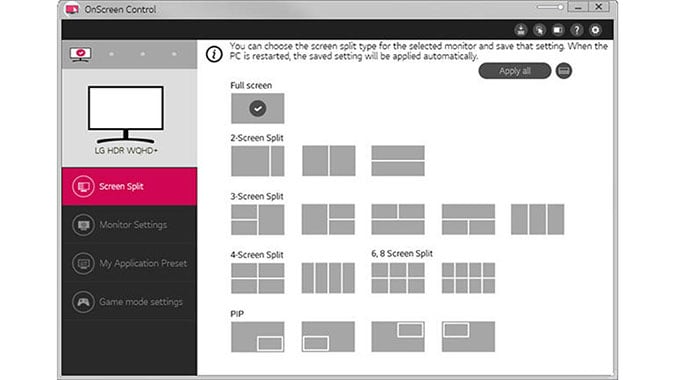Minimize the OnScreen Control window
The width and height of the screenshot is (676, 380).
tap(578, 7)
